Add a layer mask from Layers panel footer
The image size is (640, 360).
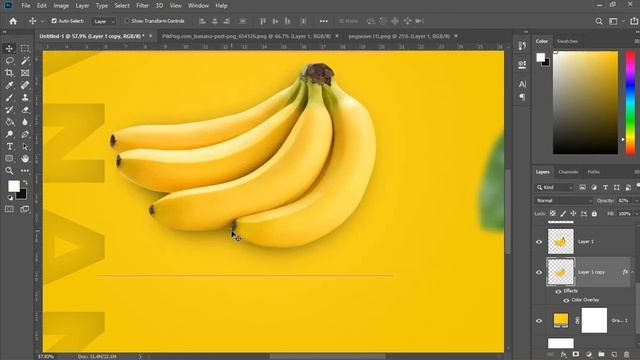[x=576, y=355]
